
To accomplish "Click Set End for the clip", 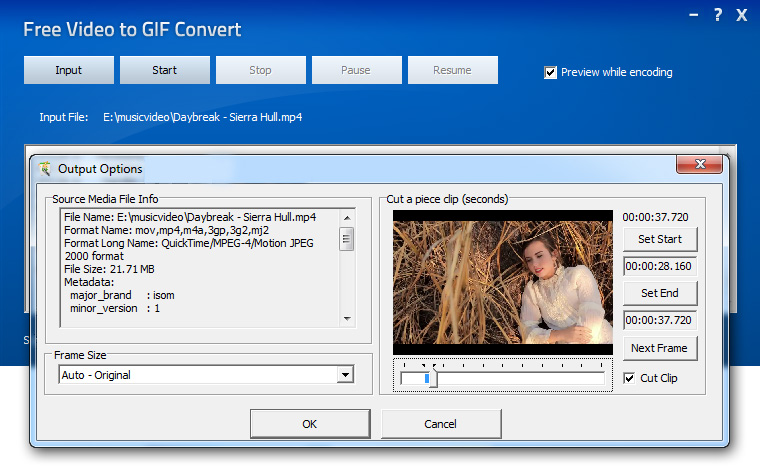I will [x=660, y=293].
